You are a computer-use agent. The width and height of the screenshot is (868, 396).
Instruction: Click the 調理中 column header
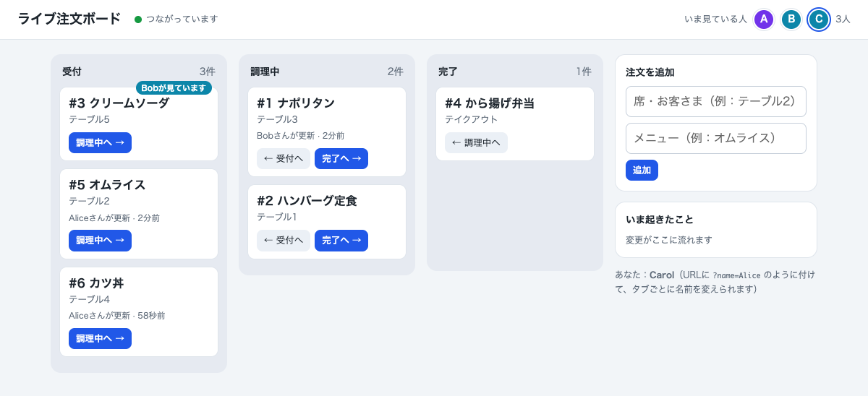265,72
